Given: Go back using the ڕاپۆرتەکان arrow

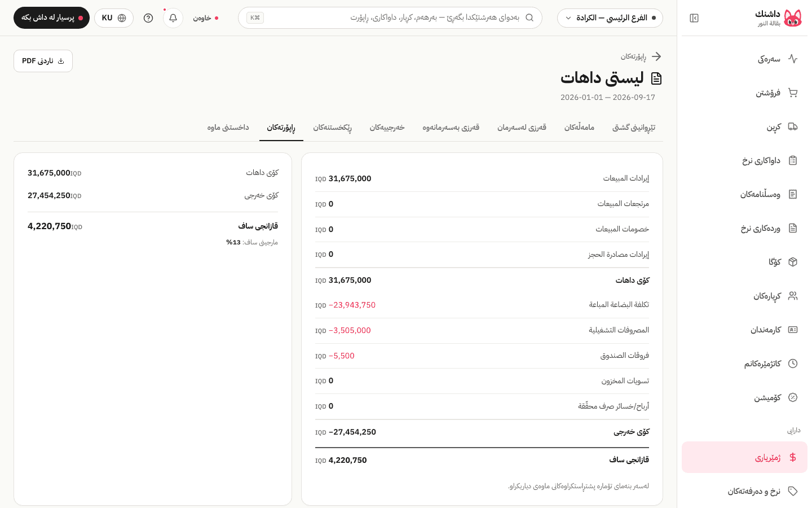Looking at the screenshot, I should (656, 56).
